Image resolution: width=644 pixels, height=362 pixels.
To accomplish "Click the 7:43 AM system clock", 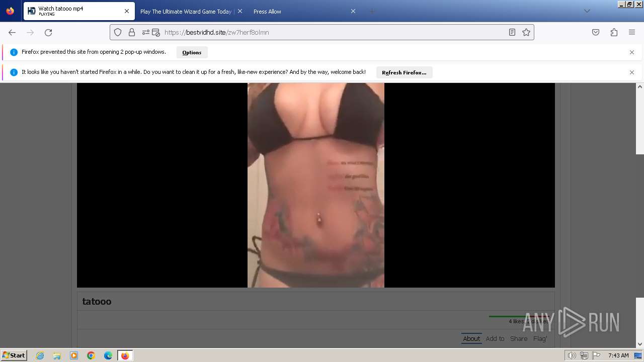I will point(618,355).
